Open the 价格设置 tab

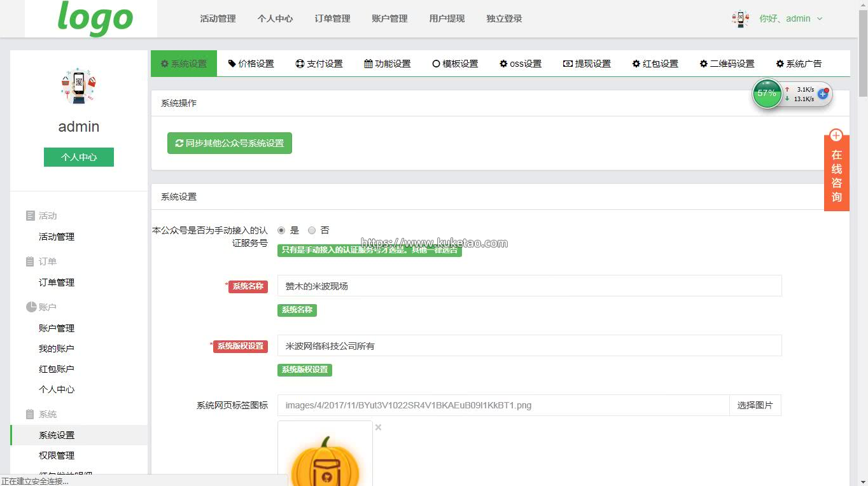point(251,64)
